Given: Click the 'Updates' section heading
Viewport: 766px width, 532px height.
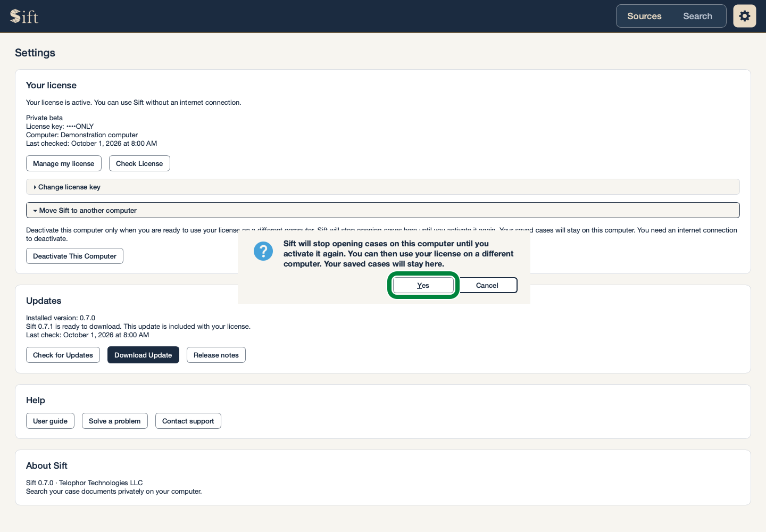Looking at the screenshot, I should (x=44, y=301).
